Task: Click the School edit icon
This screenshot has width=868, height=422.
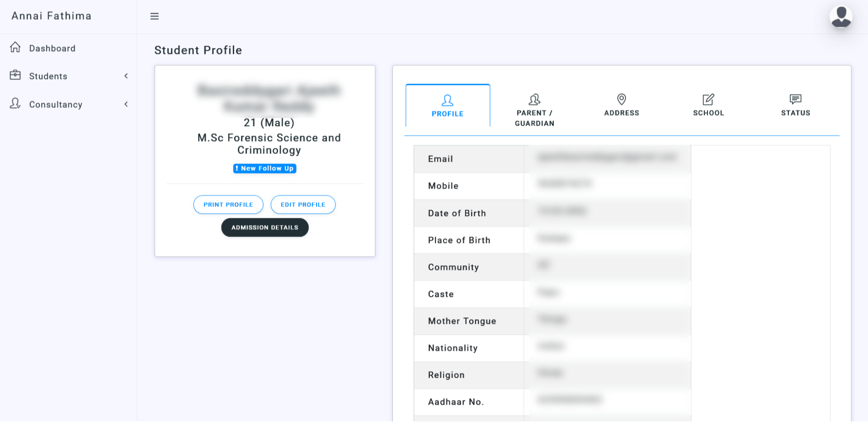Action: pyautogui.click(x=708, y=99)
